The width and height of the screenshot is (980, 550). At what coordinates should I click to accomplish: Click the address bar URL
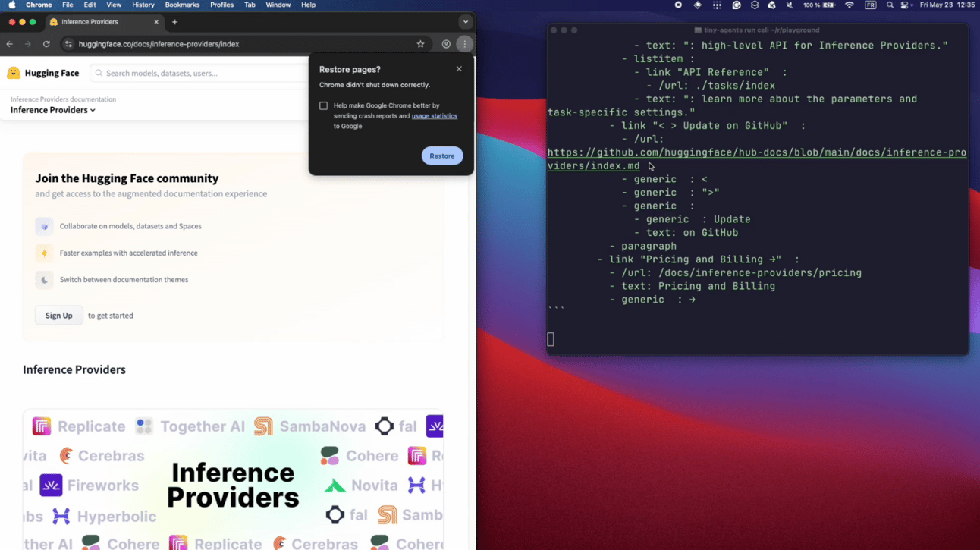click(159, 44)
